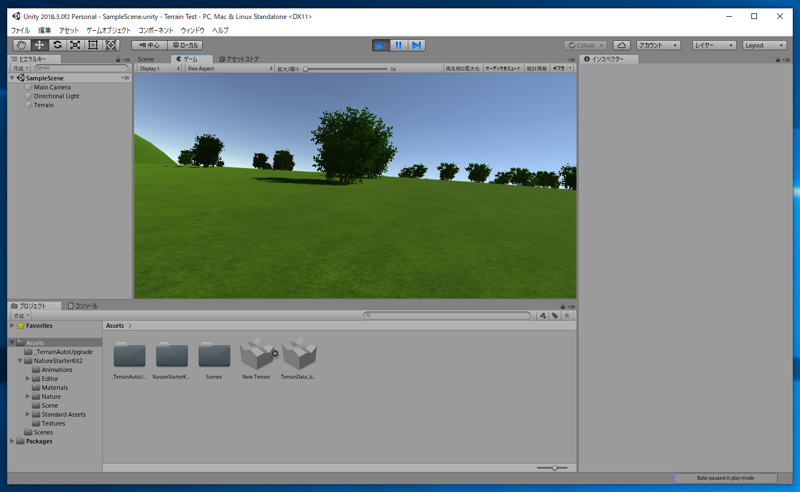Open the レイヤー dropdown
The height and width of the screenshot is (492, 800).
click(x=714, y=45)
